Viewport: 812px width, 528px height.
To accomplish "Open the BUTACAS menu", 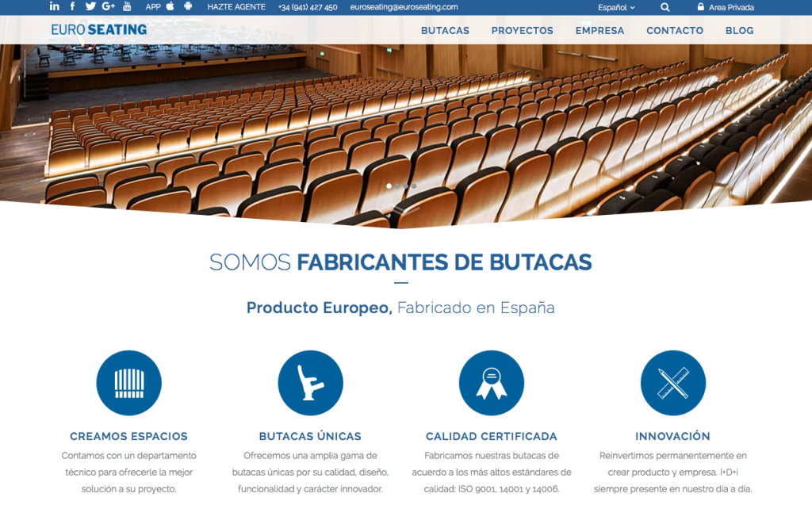I will click(445, 30).
